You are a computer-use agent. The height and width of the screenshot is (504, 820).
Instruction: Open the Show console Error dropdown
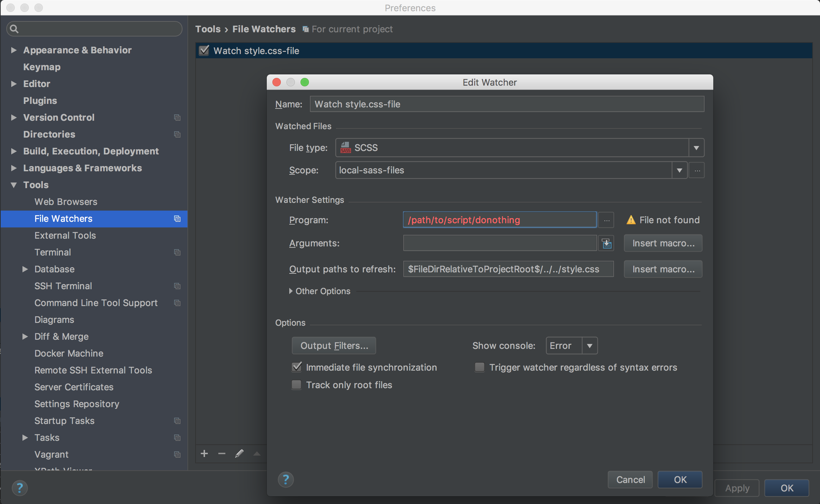coord(589,346)
